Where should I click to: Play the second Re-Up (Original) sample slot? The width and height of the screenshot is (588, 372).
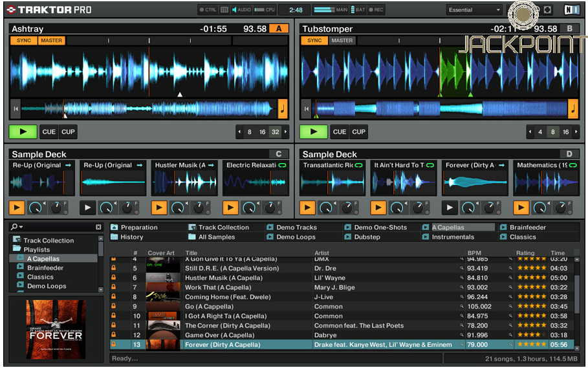[x=88, y=208]
